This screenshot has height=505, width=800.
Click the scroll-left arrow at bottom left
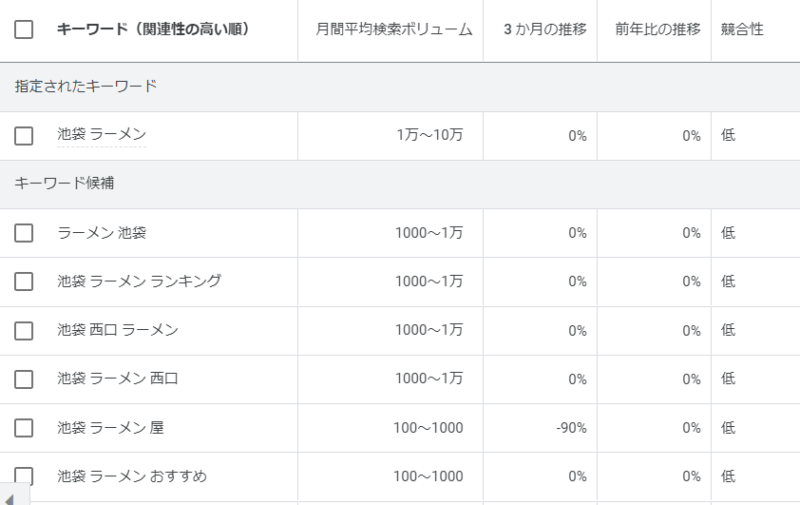pyautogui.click(x=10, y=497)
